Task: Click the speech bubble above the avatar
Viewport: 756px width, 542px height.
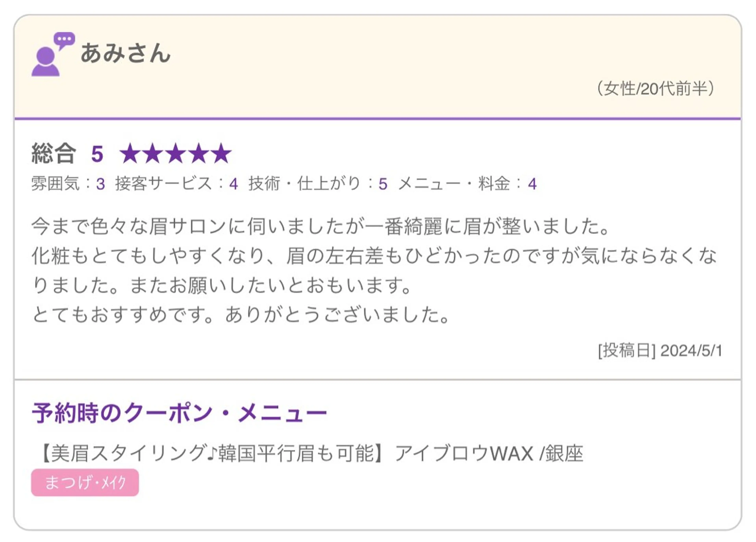Action: [64, 40]
